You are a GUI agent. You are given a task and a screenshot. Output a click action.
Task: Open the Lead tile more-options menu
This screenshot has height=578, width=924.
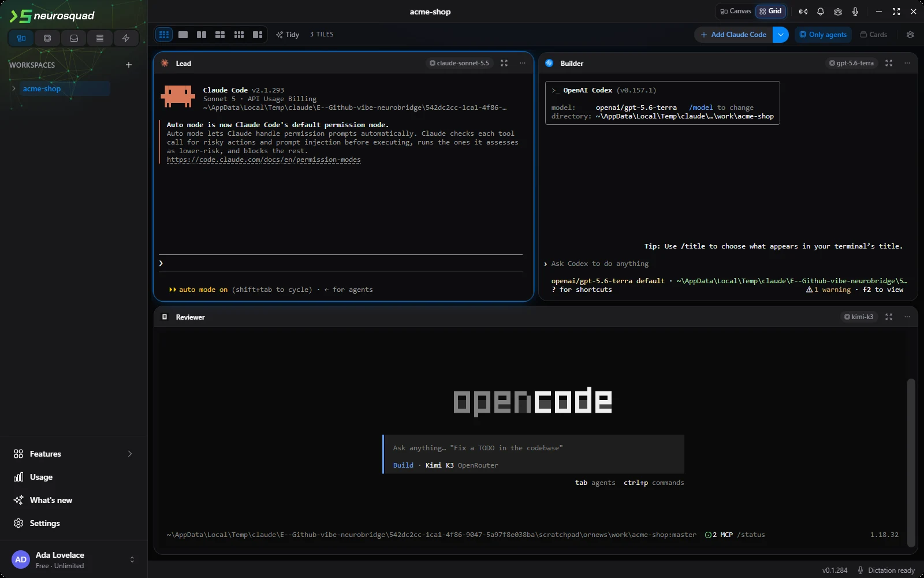click(x=523, y=63)
